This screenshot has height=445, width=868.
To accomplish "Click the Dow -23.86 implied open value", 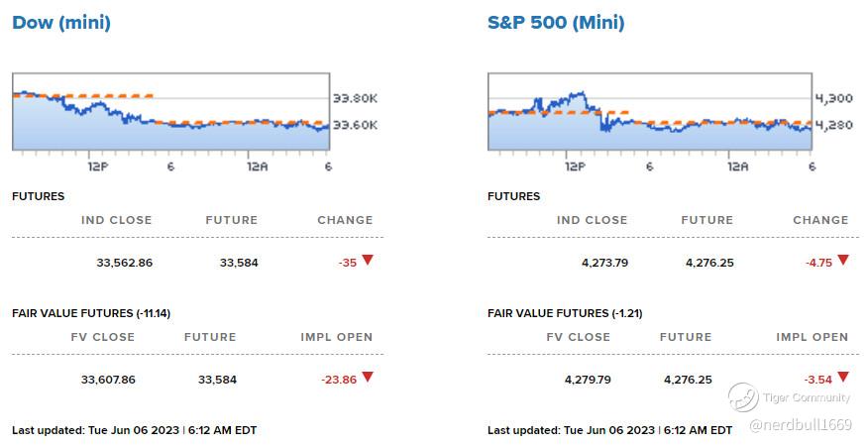I will pyautogui.click(x=338, y=380).
